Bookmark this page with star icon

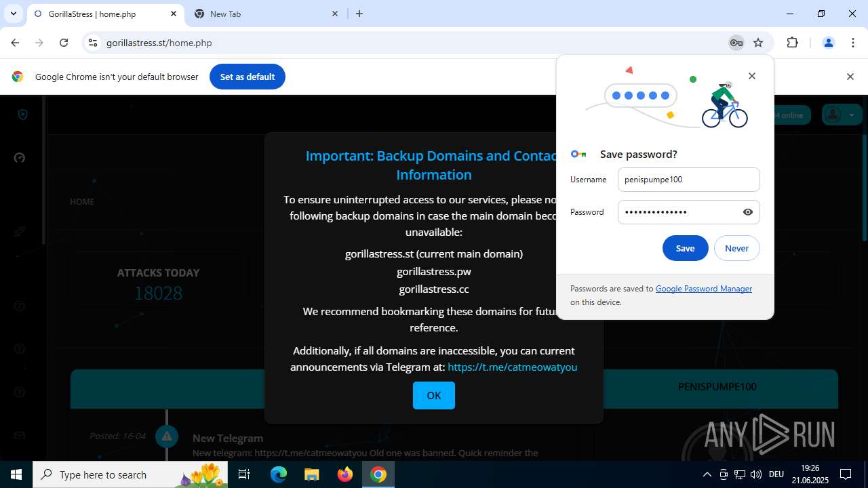click(x=758, y=43)
